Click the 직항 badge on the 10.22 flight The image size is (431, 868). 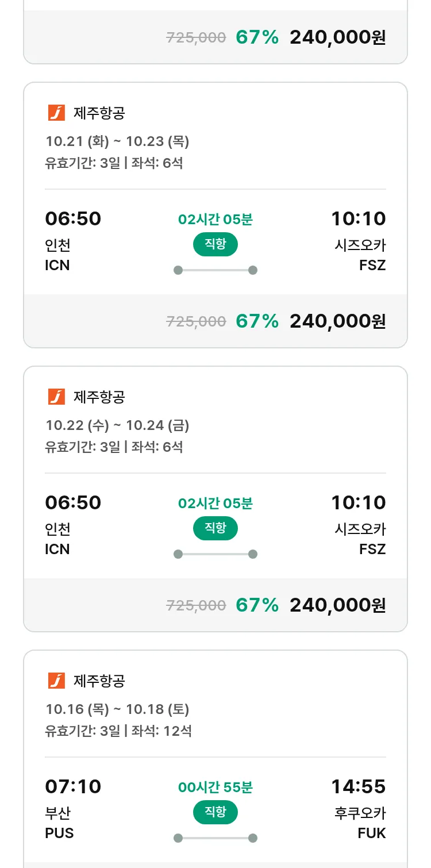[x=215, y=528]
